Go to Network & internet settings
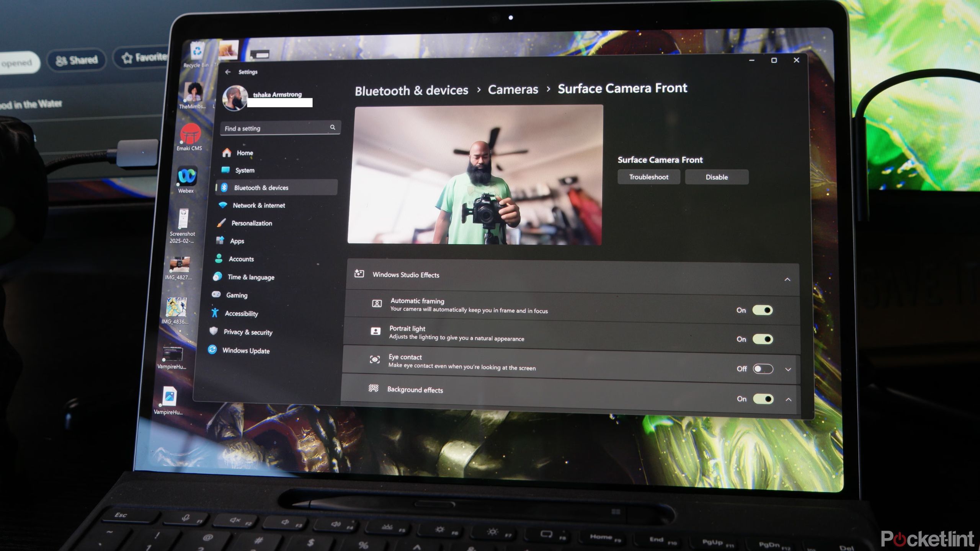This screenshot has height=551, width=980. 259,205
